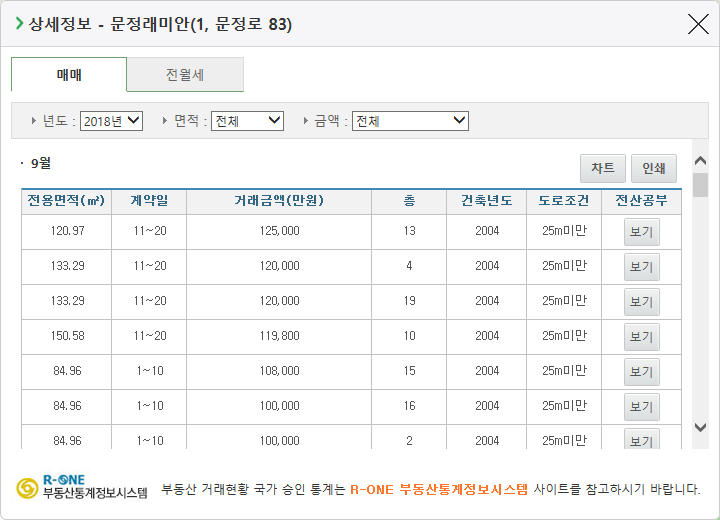720x520 pixels.
Task: Click 보기 for the 108,000 row
Action: 641,371
